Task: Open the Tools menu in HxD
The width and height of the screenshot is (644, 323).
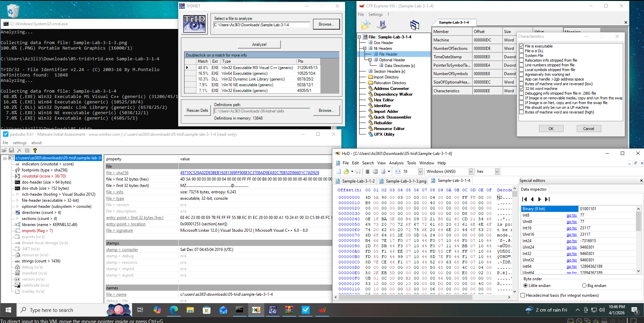Action: 411,163
